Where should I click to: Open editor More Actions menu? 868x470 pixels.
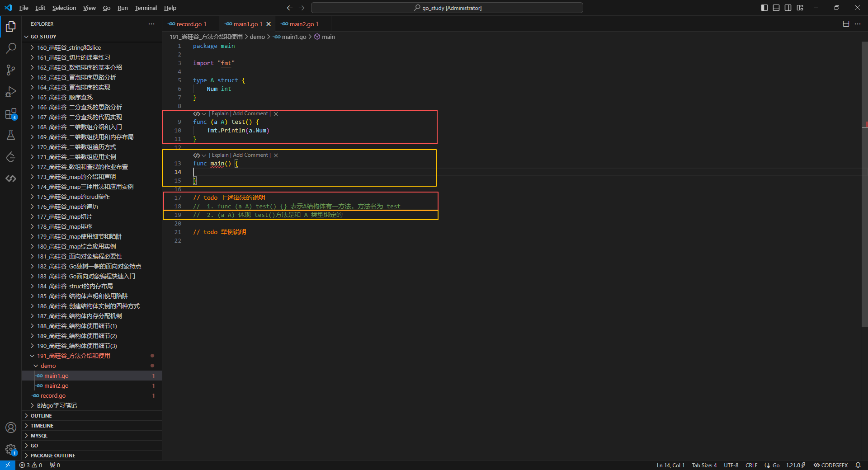(858, 24)
